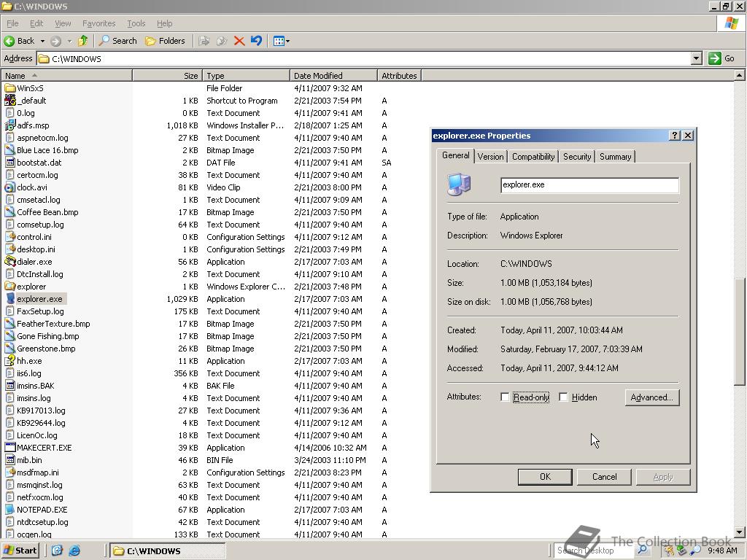Select the iis6.log file name
The width and height of the screenshot is (747, 560).
29,373
